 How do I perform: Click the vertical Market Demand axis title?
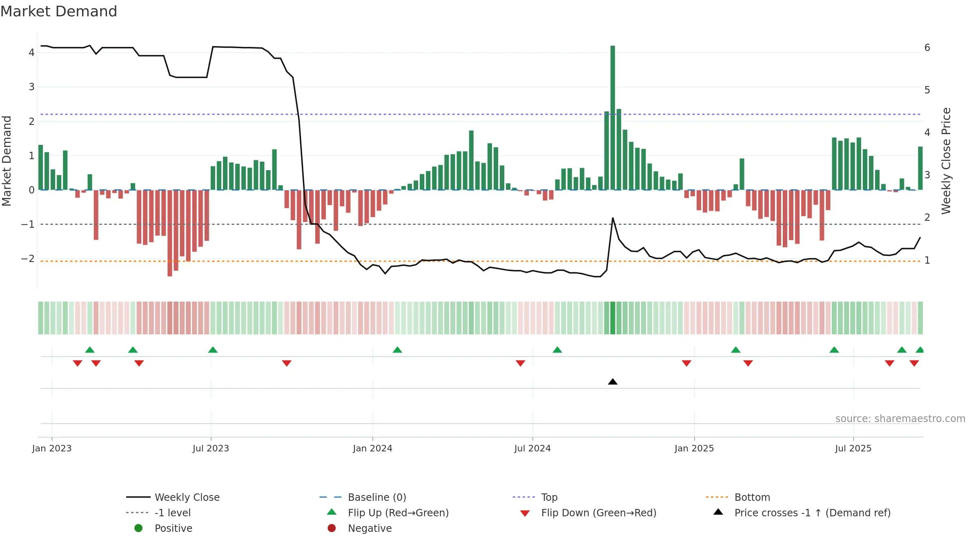7,161
